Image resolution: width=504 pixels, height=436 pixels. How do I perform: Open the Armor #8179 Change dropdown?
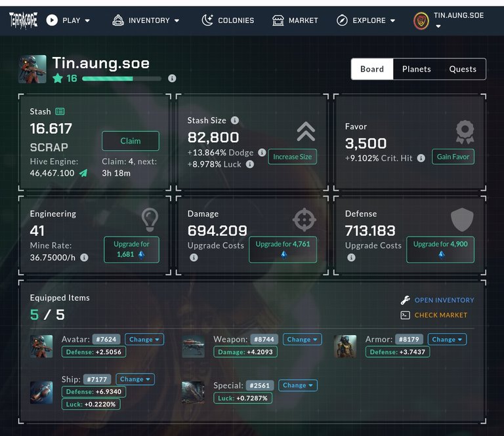pyautogui.click(x=447, y=340)
